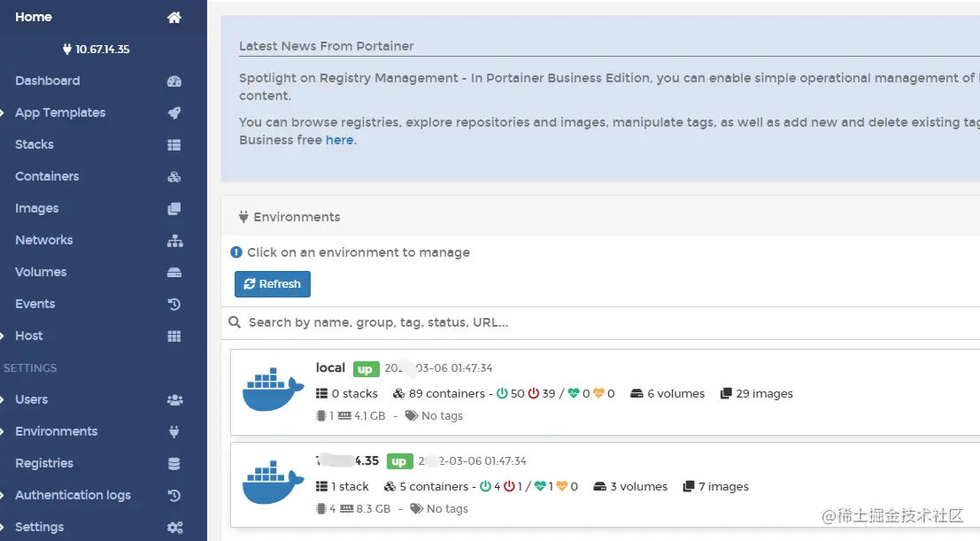This screenshot has width=980, height=541.
Task: Click the search magnifier icon
Action: click(x=235, y=322)
